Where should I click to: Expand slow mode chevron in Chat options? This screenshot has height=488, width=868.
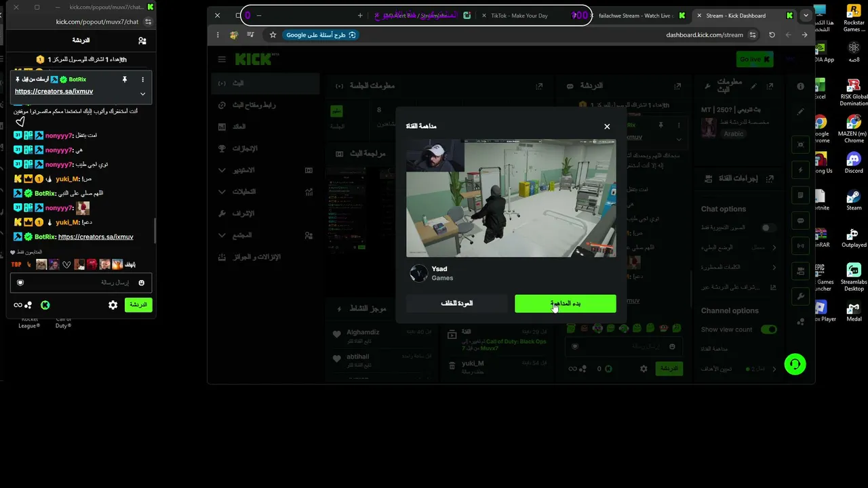point(774,247)
